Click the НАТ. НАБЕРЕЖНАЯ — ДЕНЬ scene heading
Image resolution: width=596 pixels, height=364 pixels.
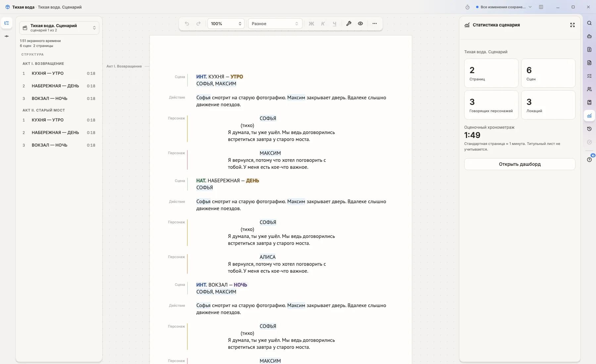(x=227, y=181)
